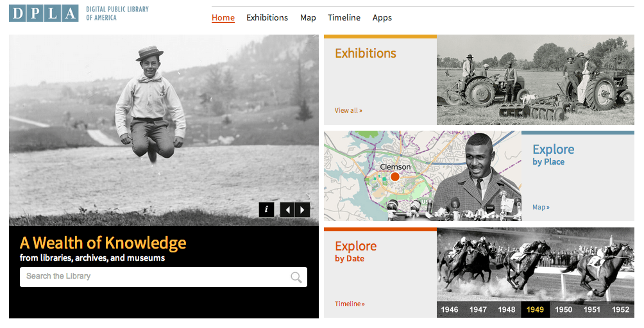
Task: Click the red Clemson map marker
Action: 394,177
